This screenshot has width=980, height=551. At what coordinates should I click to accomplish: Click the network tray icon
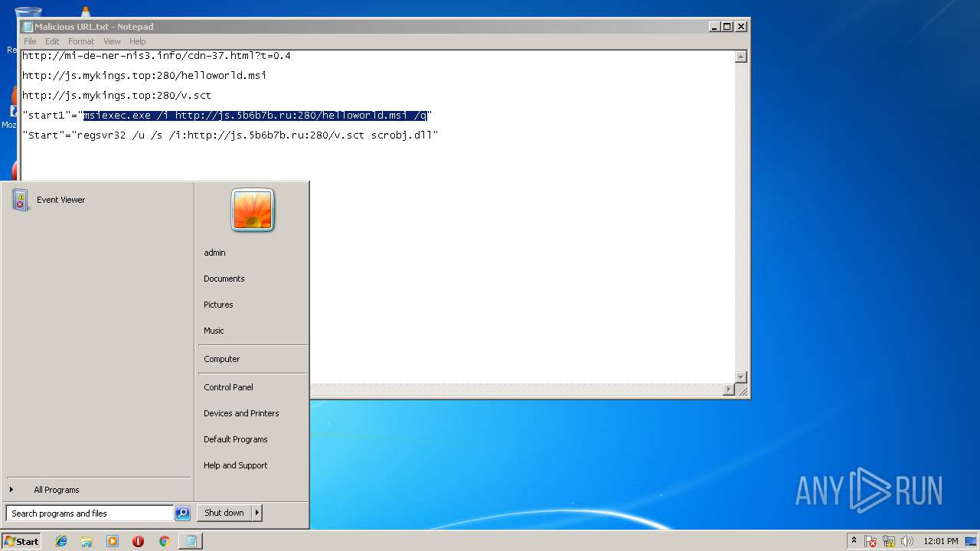coord(889,541)
